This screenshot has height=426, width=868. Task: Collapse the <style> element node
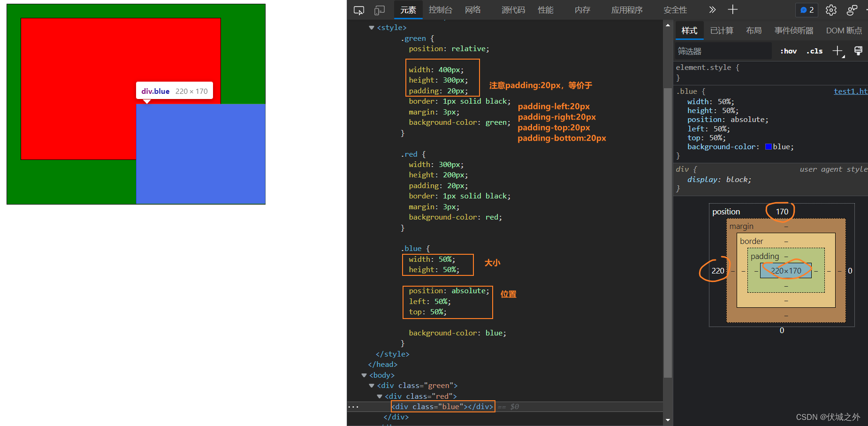click(x=372, y=28)
